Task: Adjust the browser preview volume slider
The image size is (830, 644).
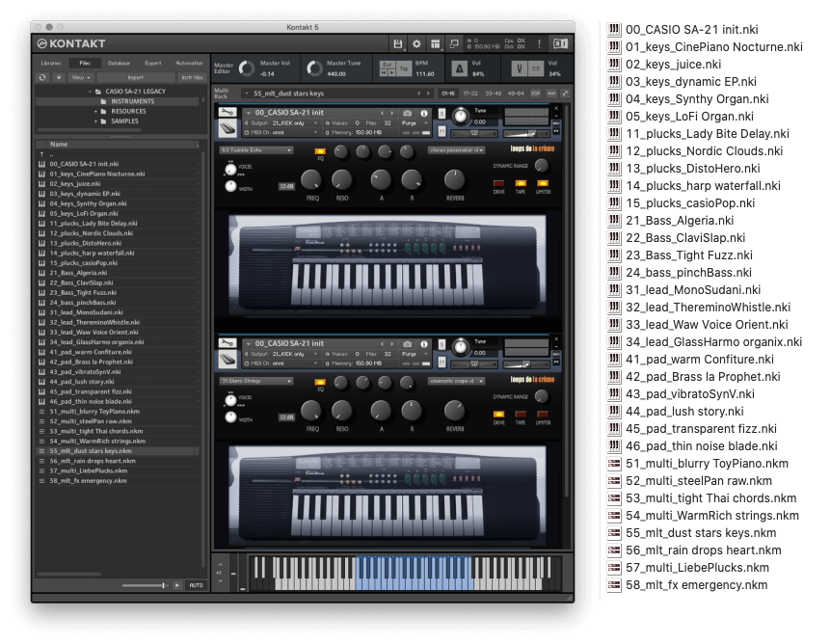Action: click(145, 585)
